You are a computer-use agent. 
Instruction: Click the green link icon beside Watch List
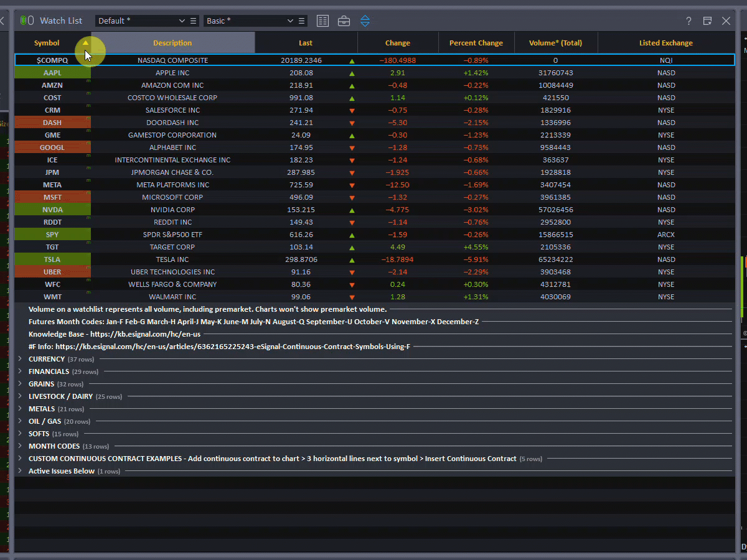[x=26, y=21]
